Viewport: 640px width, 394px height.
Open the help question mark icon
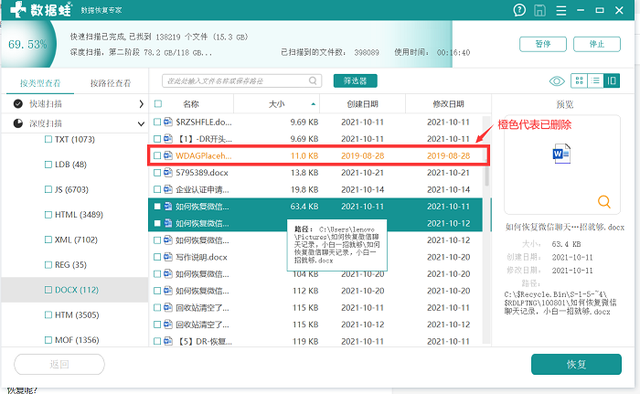(519, 10)
